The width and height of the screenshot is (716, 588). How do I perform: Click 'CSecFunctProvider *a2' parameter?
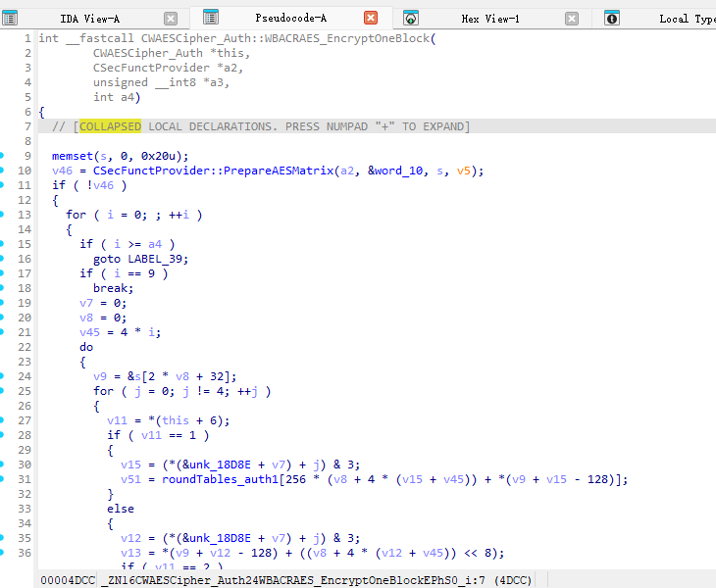[x=166, y=68]
